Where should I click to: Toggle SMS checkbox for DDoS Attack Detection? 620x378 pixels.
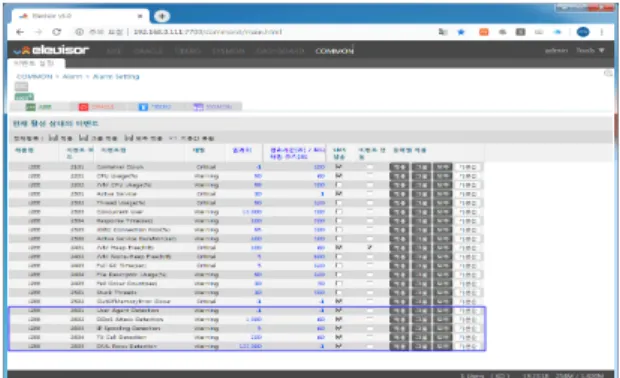pos(338,319)
